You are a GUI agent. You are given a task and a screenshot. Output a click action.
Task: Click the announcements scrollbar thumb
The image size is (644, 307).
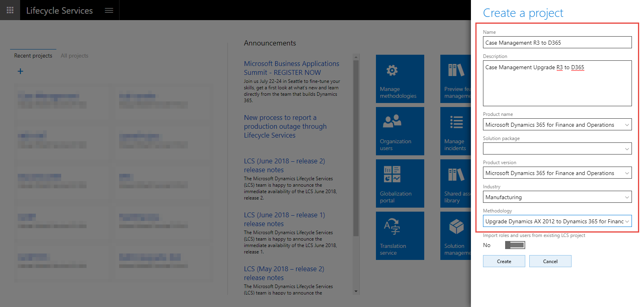pos(356,148)
